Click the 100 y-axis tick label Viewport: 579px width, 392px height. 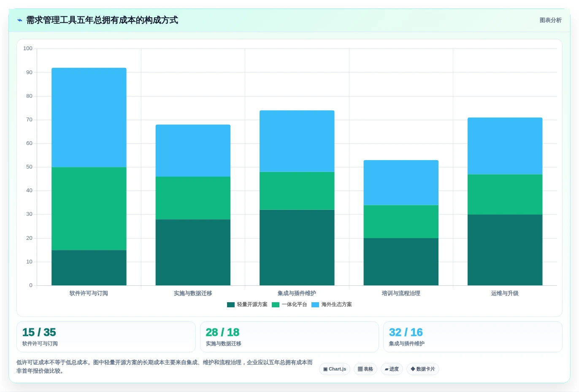point(28,48)
